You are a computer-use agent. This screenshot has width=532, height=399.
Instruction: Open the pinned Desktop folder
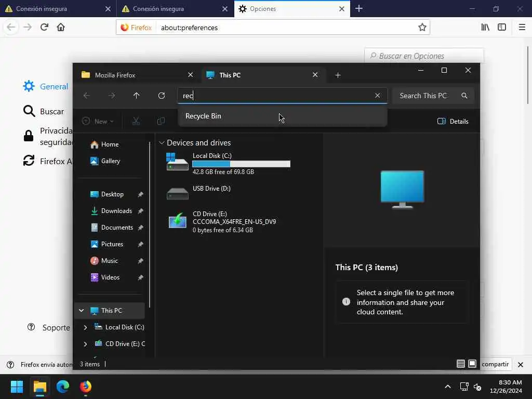coord(111,194)
